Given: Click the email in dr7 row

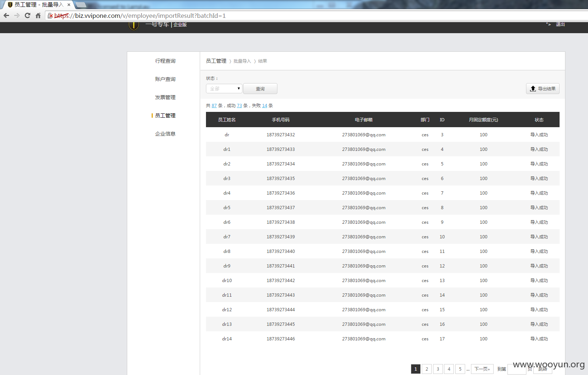Looking at the screenshot, I should (x=364, y=237).
